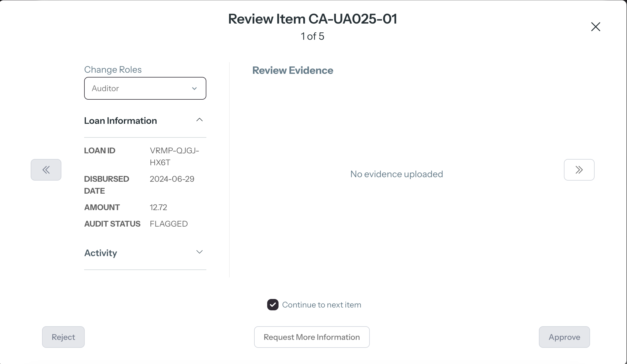Click the chevron arrow inside Auditor selector
The height and width of the screenshot is (364, 627).
point(194,89)
